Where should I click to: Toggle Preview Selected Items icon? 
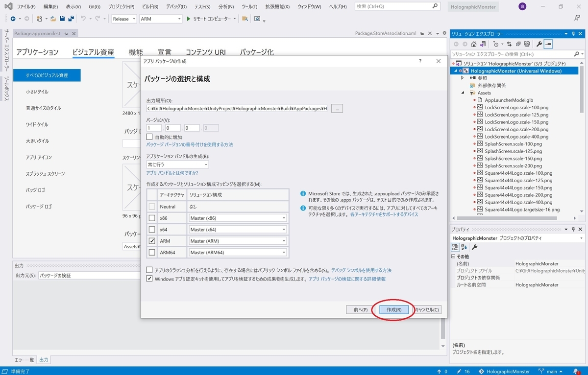[x=548, y=44]
